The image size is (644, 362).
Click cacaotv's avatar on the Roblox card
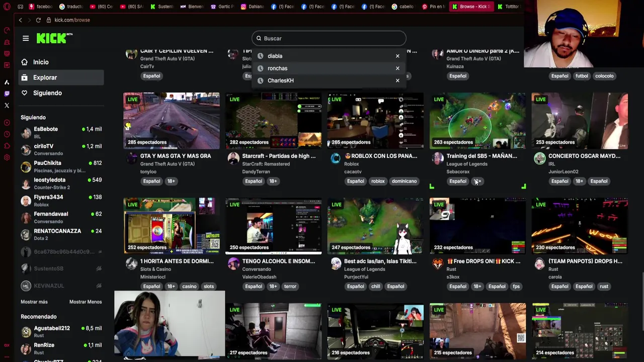(x=336, y=159)
